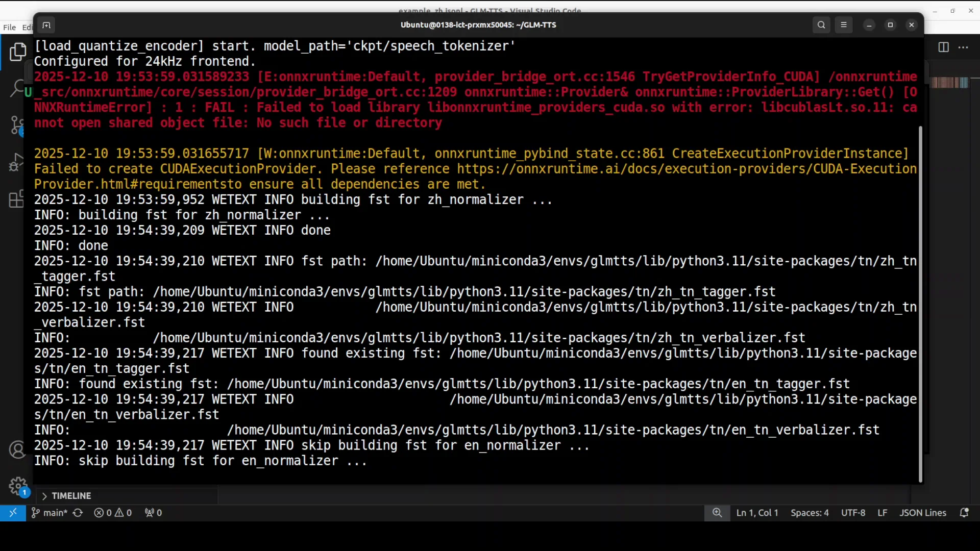Open the File menu
The image size is (980, 551).
tap(9, 27)
